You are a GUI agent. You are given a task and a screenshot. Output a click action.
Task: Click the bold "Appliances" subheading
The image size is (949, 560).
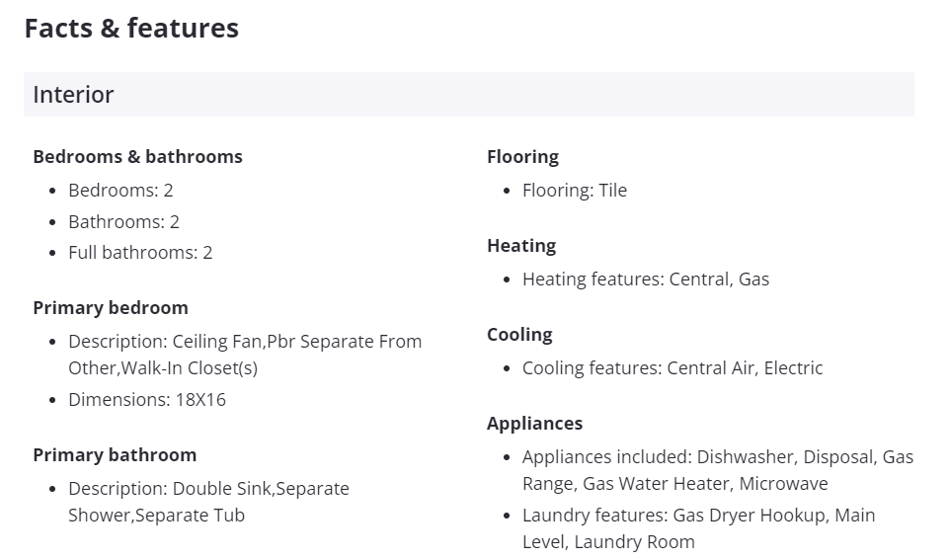coord(534,424)
